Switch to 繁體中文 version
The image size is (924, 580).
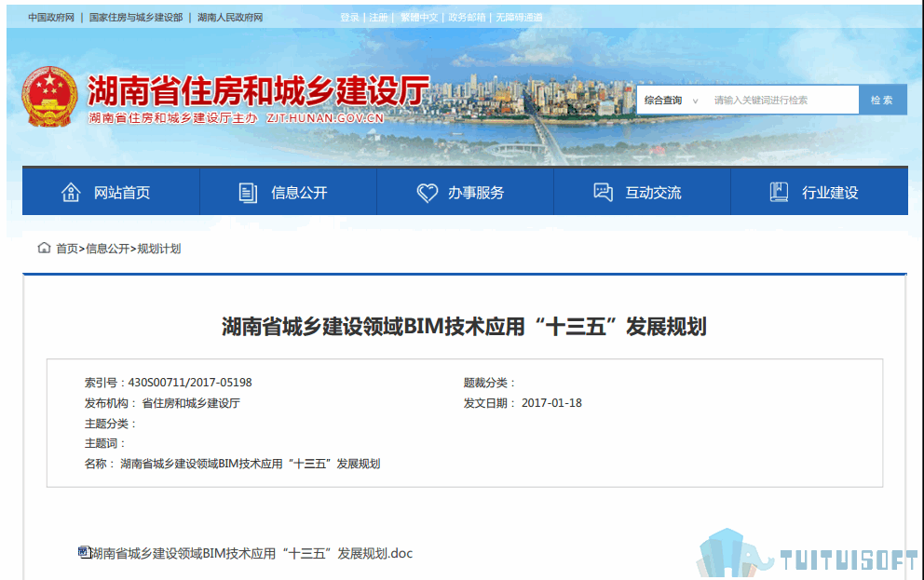click(419, 18)
